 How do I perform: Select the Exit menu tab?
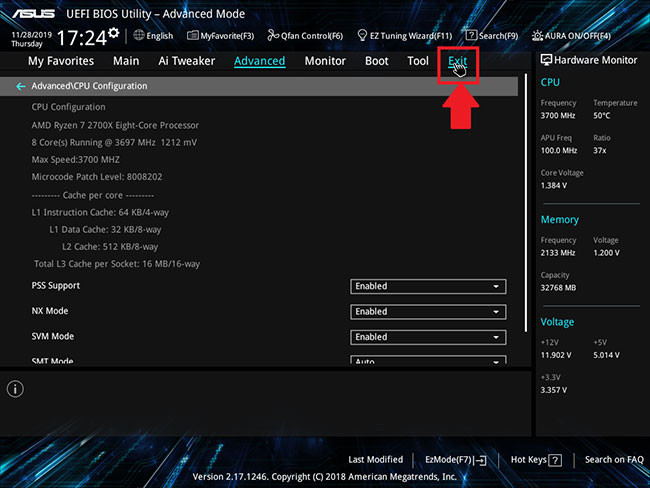tap(457, 61)
